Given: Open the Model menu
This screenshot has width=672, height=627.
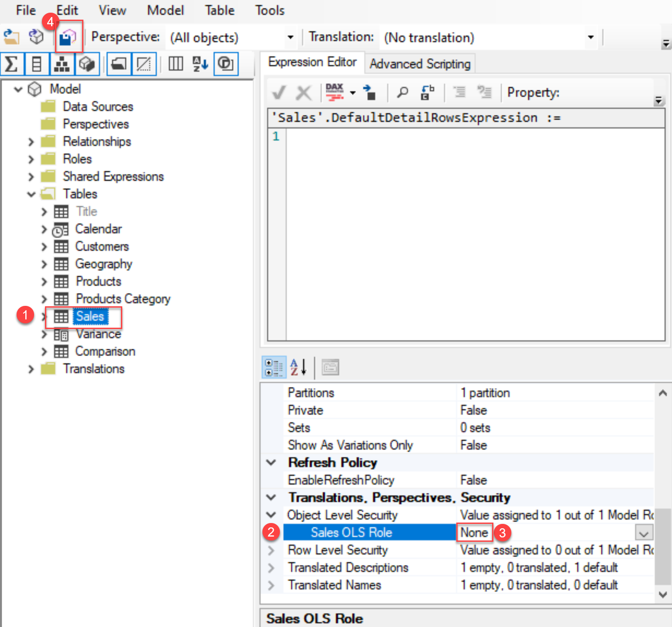Looking at the screenshot, I should coord(165,10).
